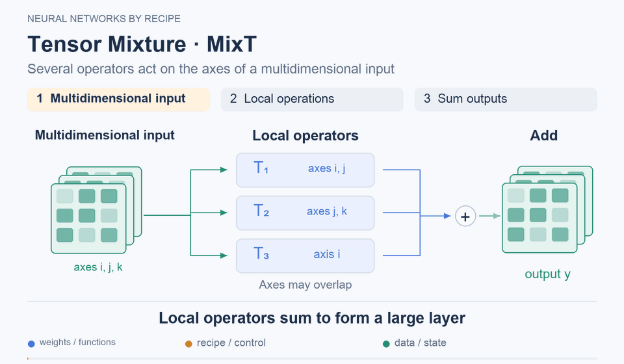
Task: Click the subtitle about several operators acting on axes
Action: point(211,69)
